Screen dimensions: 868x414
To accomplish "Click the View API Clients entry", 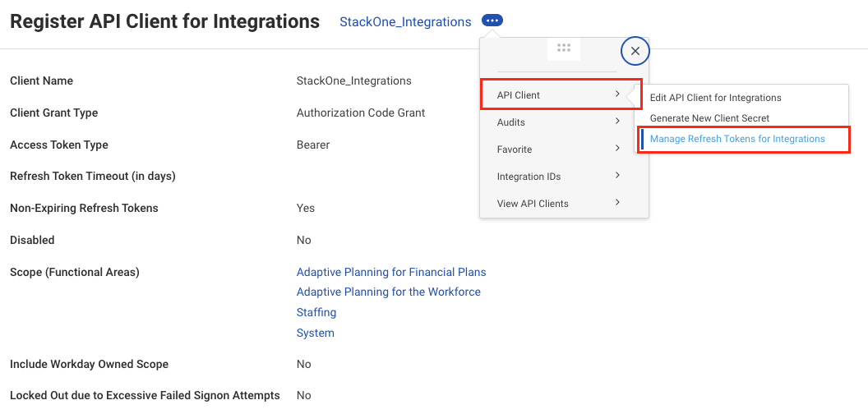I will pos(533,204).
